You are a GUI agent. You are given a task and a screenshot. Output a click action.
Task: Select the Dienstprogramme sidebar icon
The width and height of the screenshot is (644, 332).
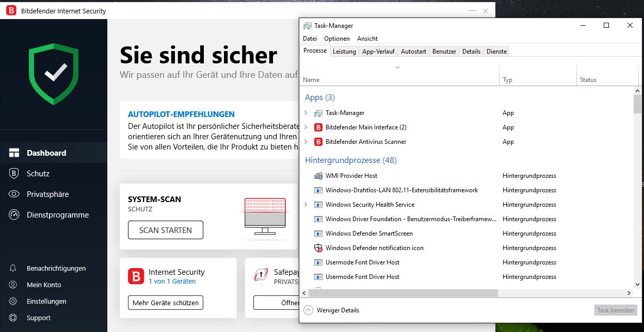(13, 215)
